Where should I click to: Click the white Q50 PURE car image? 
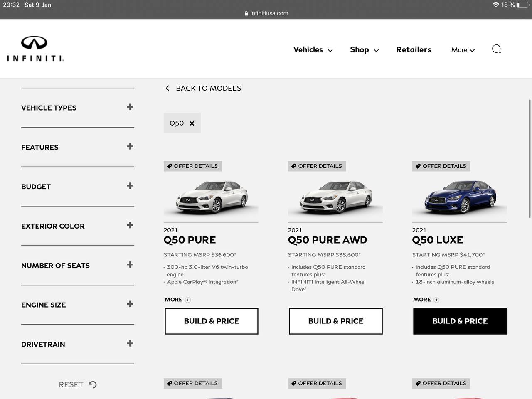211,197
